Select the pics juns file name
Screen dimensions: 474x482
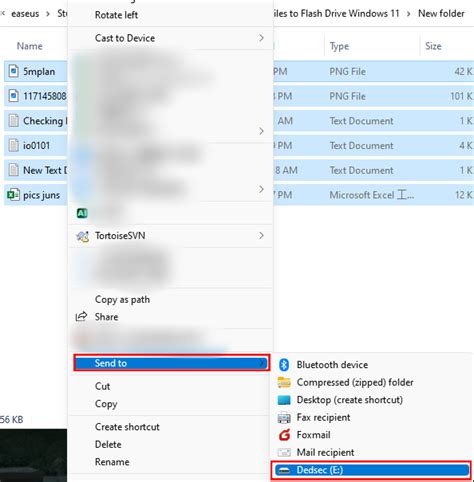(41, 195)
